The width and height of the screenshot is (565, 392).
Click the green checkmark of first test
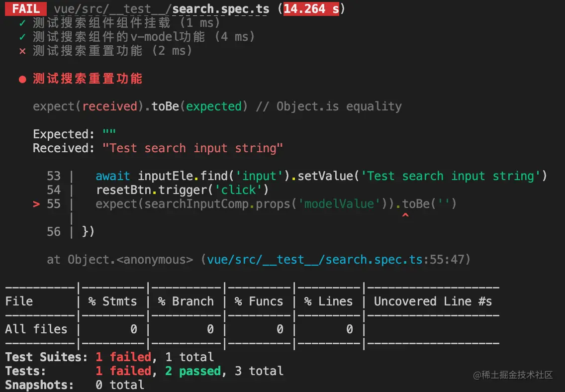click(22, 23)
